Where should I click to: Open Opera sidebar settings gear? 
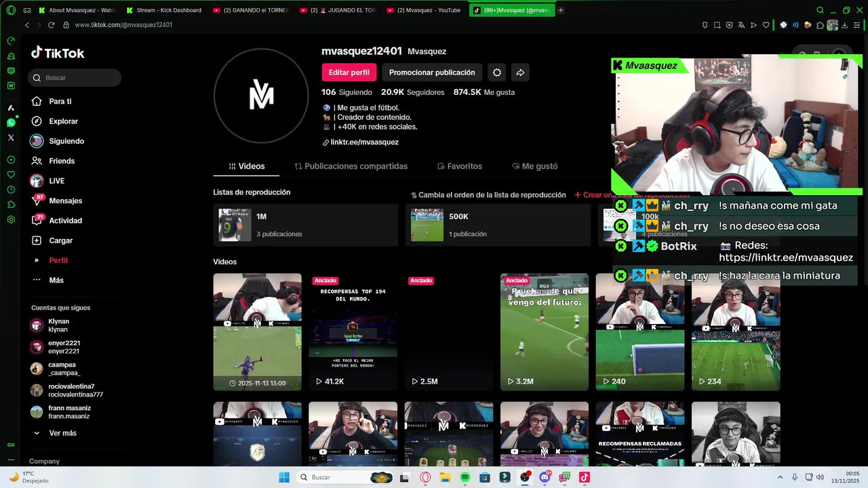(x=11, y=220)
